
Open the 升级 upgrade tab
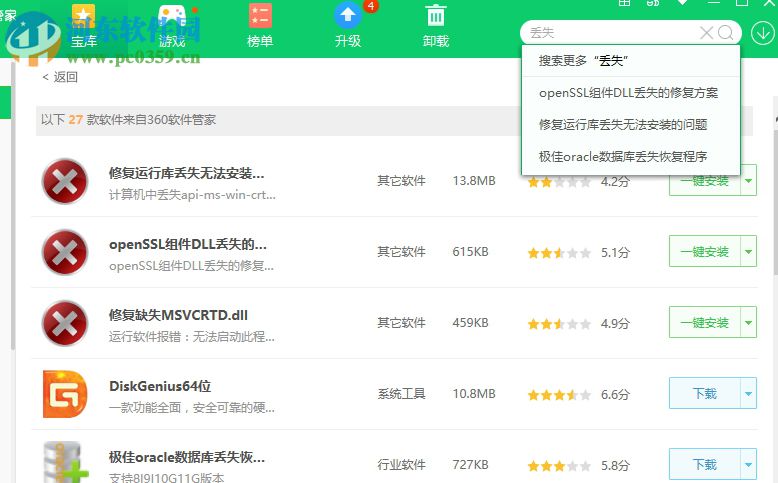point(348,26)
